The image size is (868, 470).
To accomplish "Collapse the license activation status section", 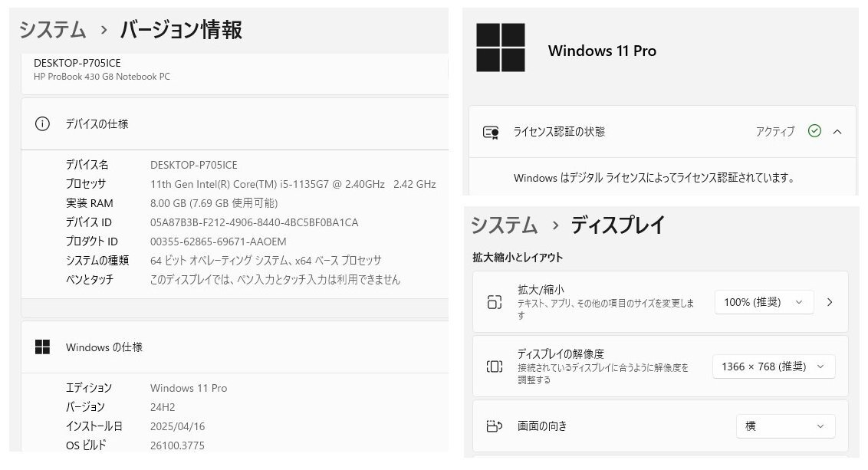I will pyautogui.click(x=837, y=132).
